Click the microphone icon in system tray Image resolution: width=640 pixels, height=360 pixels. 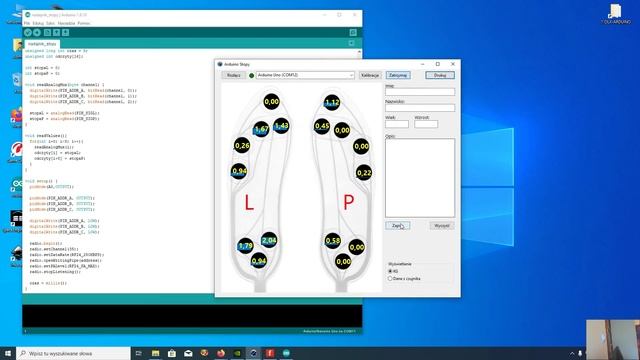tap(580, 353)
